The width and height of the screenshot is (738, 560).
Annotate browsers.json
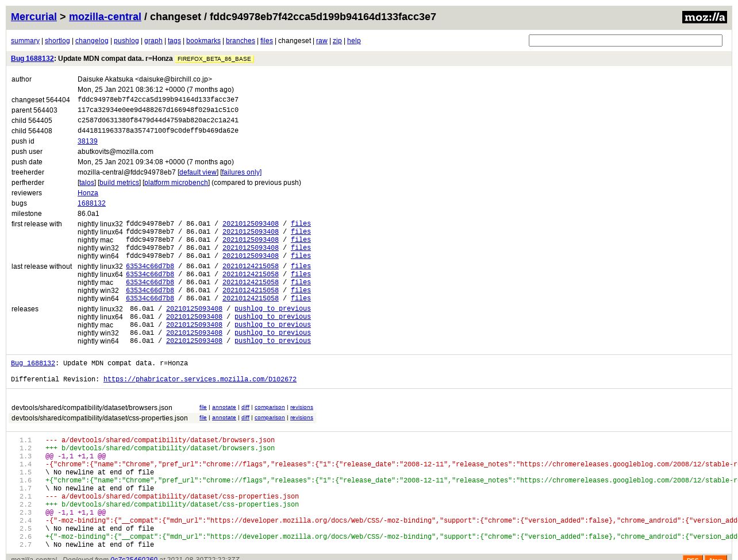pos(224,407)
